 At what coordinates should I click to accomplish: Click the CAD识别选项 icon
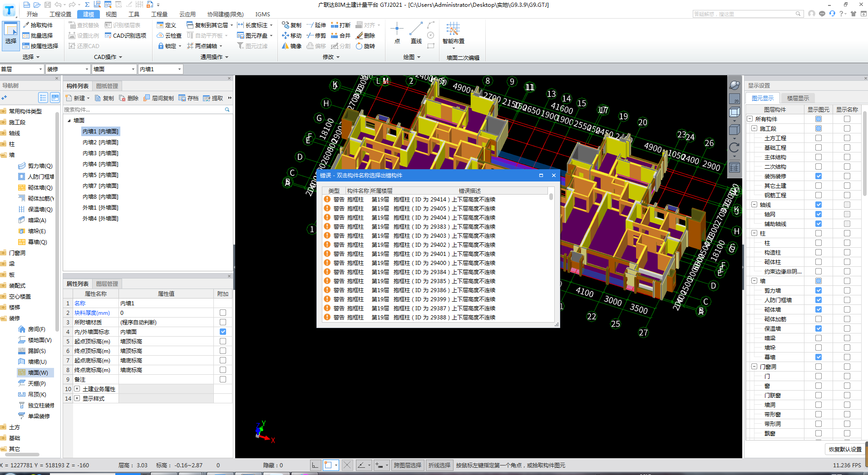[x=108, y=36]
